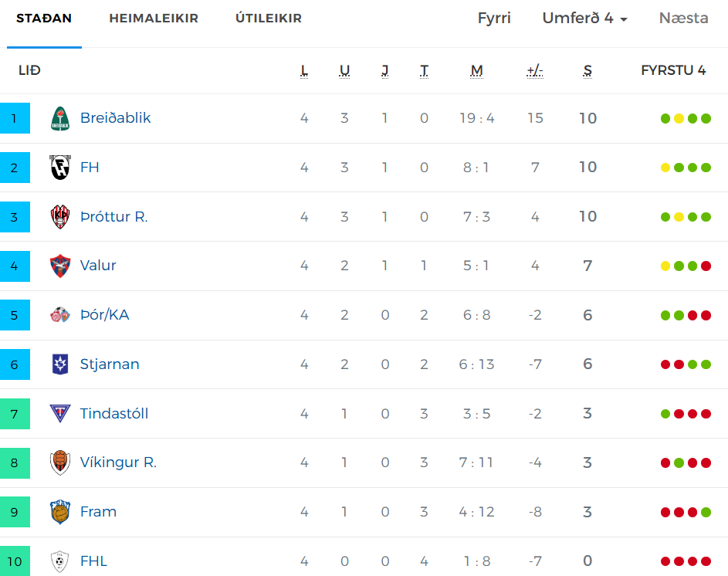
Task: Open the Umferð 4 round dropdown
Action: [x=585, y=18]
